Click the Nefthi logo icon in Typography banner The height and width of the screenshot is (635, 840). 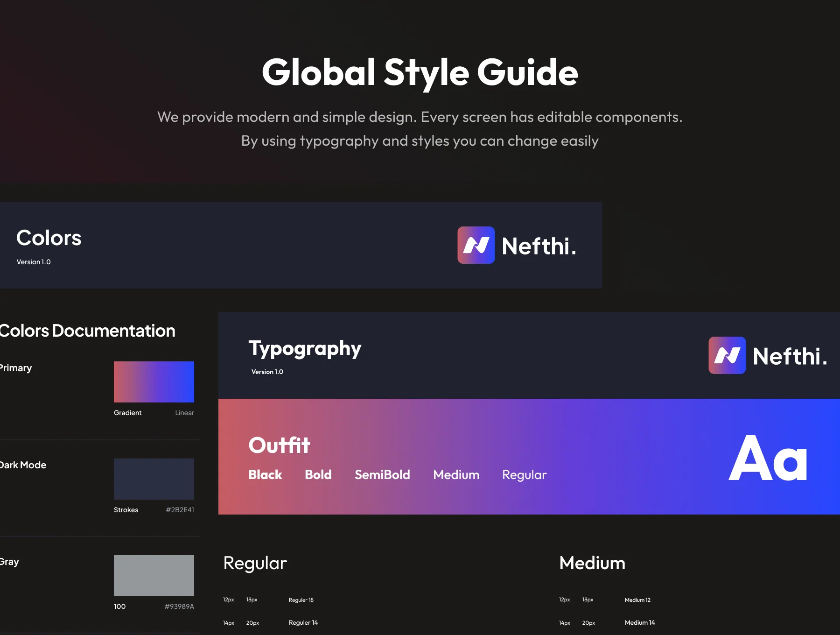click(x=727, y=355)
